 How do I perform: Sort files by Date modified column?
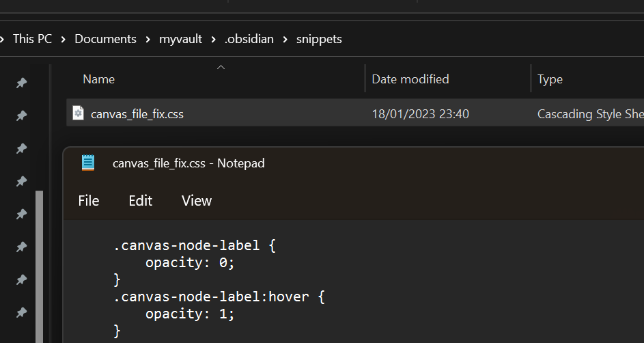pyautogui.click(x=410, y=79)
